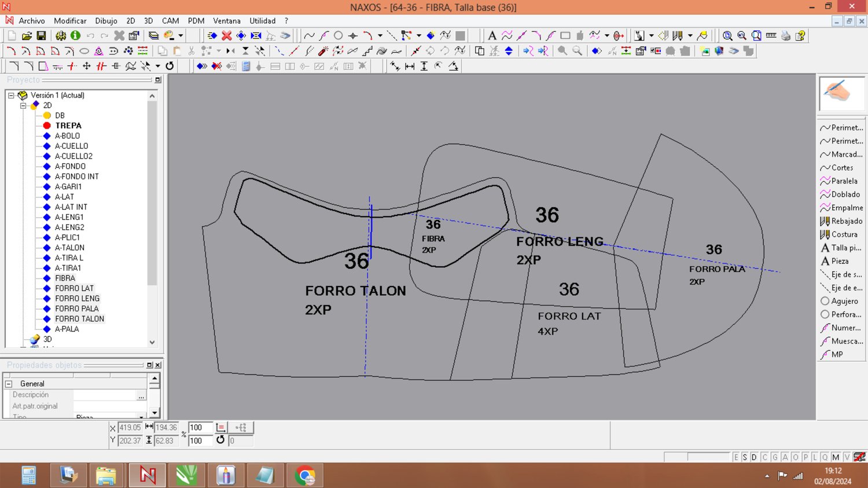This screenshot has height=488, width=868.
Task: Toggle the M indicator in status bar
Action: [x=836, y=457]
